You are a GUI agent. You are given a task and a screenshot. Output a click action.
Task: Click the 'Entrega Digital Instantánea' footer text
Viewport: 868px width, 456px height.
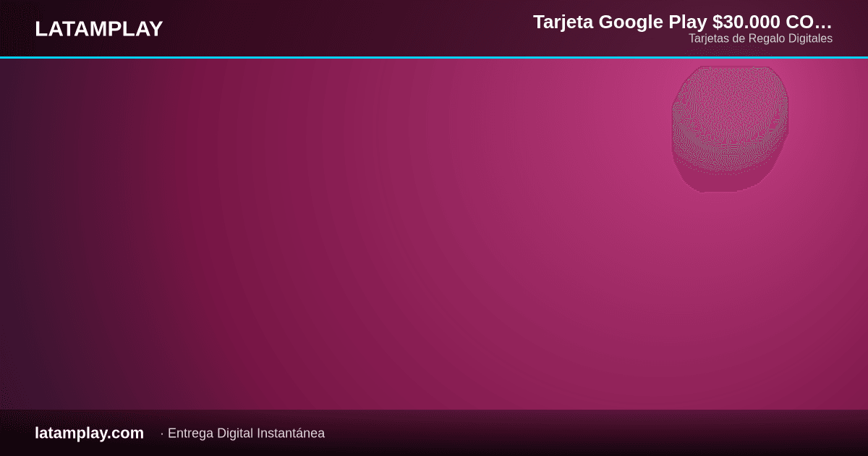click(246, 434)
